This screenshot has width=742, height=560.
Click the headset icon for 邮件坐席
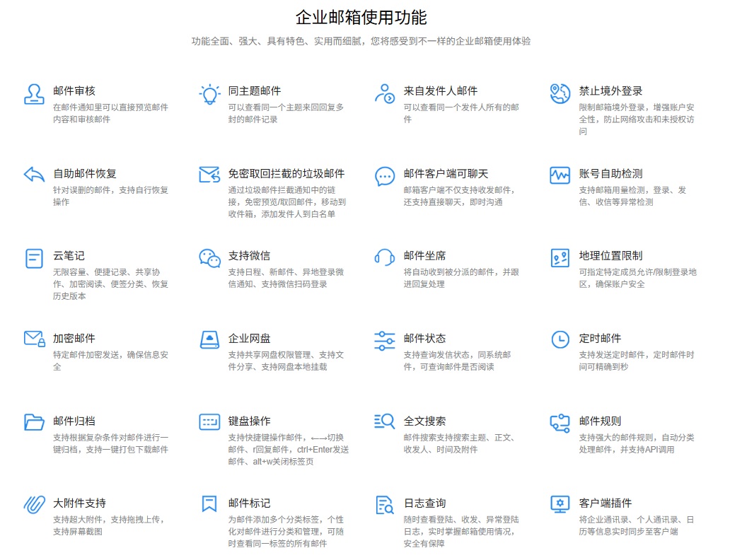[x=385, y=257]
